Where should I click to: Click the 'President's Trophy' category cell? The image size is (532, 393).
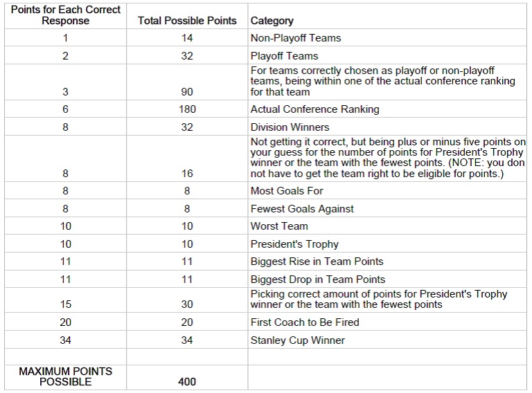(387, 244)
